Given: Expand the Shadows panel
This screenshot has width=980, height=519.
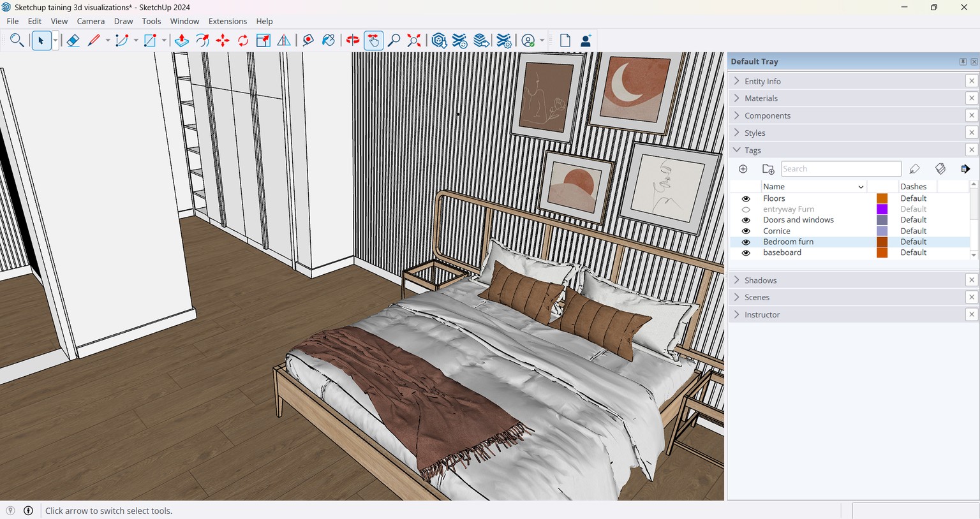Looking at the screenshot, I should point(737,280).
